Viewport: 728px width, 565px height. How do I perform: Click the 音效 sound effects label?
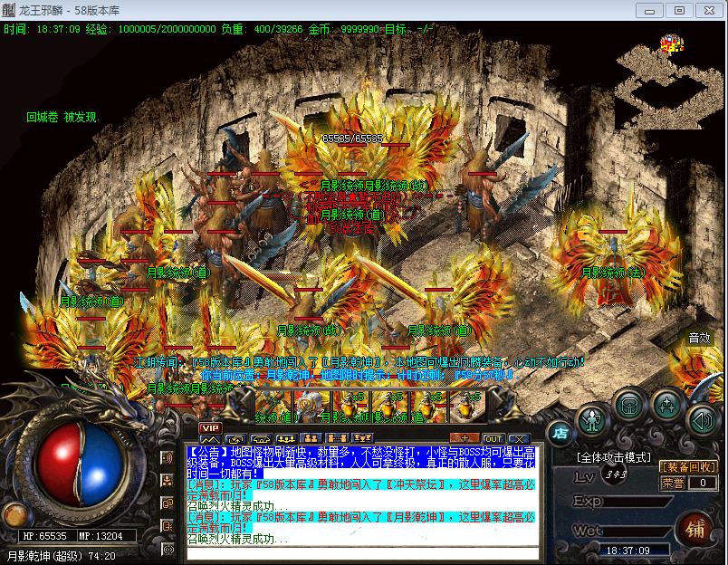pyautogui.click(x=700, y=338)
